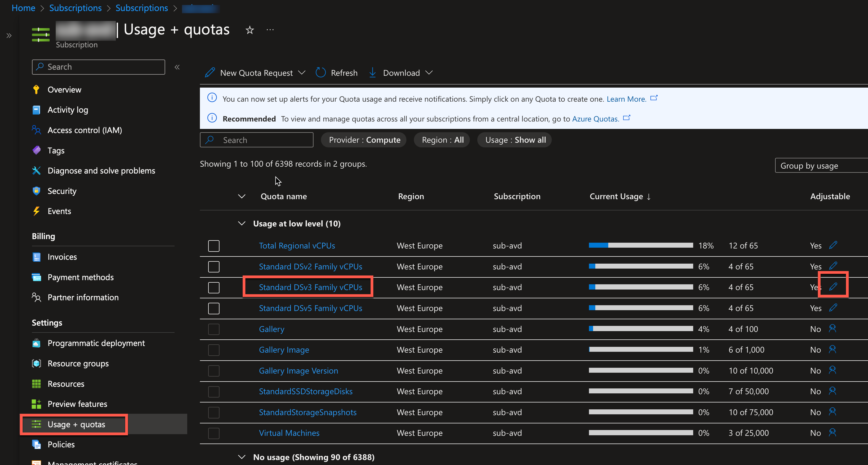Click the external link icon after Learn More

(x=654, y=98)
